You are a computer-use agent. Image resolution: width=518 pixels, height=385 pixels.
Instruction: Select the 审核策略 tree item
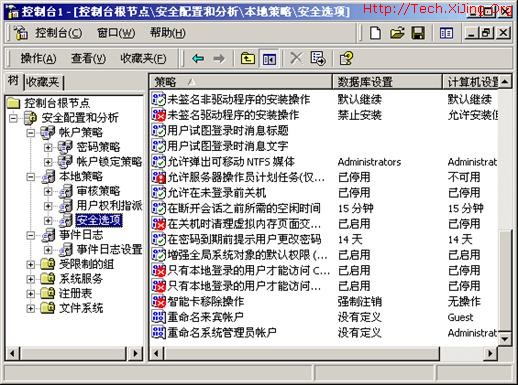(x=98, y=191)
